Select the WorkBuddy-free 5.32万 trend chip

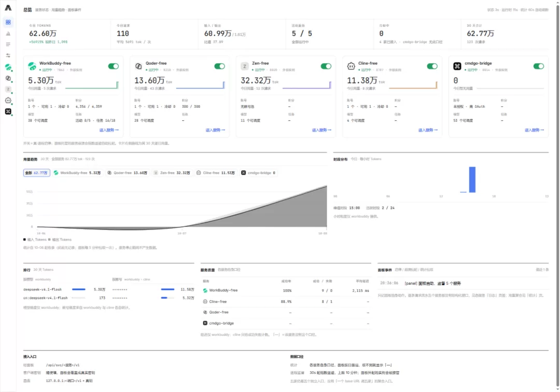[x=77, y=173]
